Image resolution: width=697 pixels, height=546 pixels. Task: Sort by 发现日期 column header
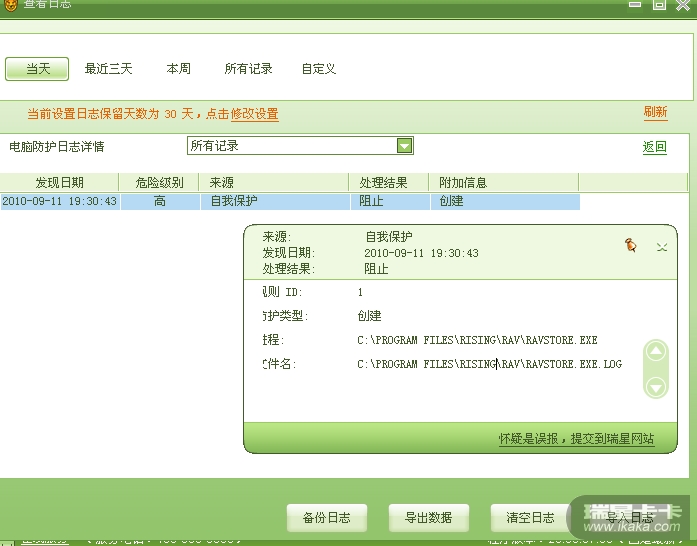(60, 182)
